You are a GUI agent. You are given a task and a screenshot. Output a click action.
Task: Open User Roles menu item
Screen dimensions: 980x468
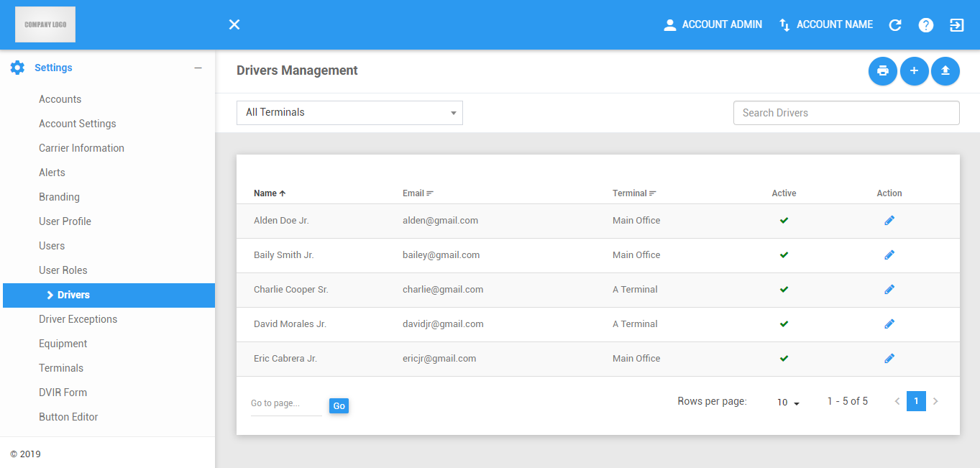(63, 270)
